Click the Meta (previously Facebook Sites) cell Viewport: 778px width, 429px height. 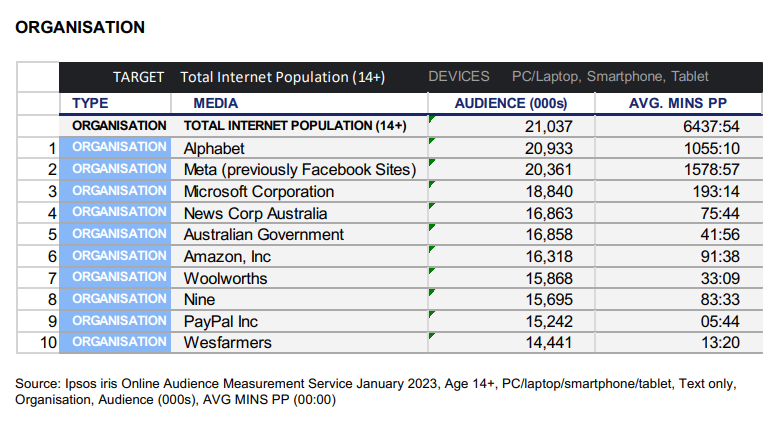click(299, 169)
